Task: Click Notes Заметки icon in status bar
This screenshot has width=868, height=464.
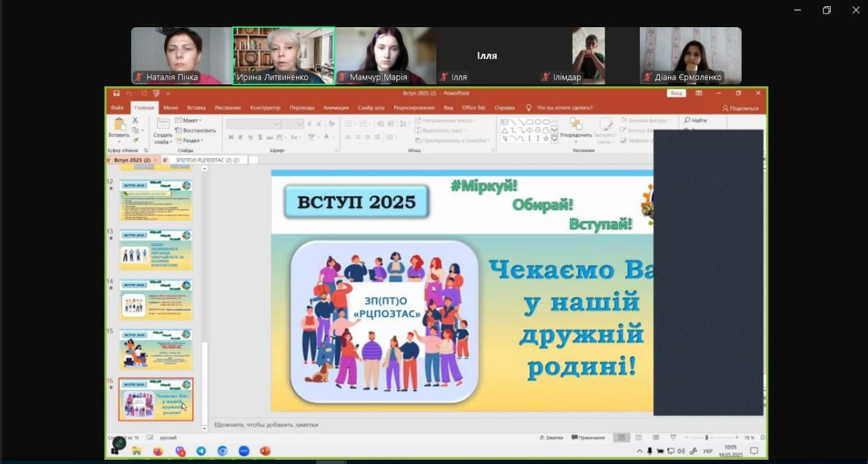Action: [x=551, y=438]
